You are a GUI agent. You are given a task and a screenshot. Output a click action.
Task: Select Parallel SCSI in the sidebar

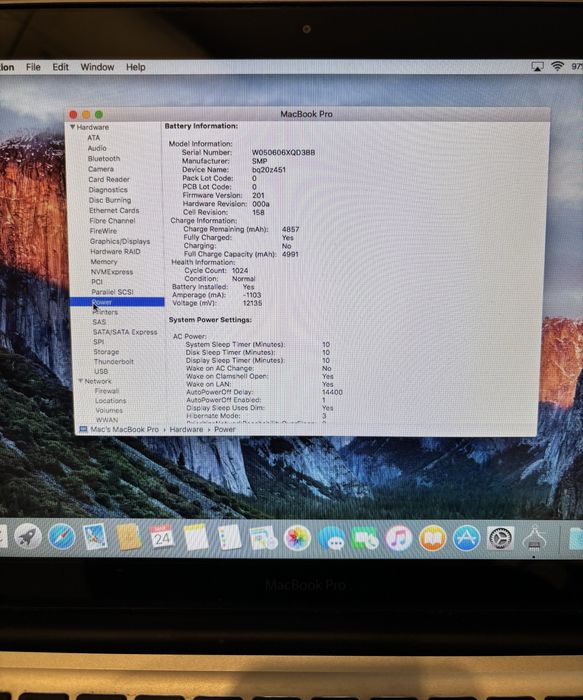coord(112,292)
